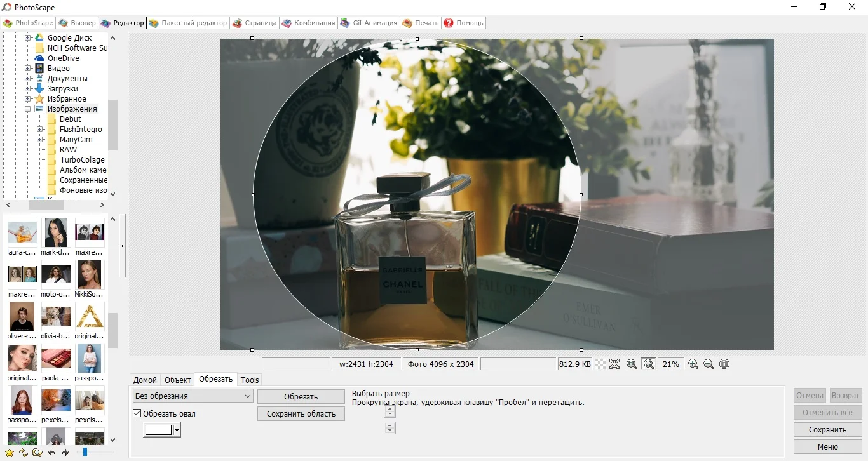This screenshot has height=461, width=868.
Task: Click the 1:1 actual size zoom icon
Action: click(632, 364)
